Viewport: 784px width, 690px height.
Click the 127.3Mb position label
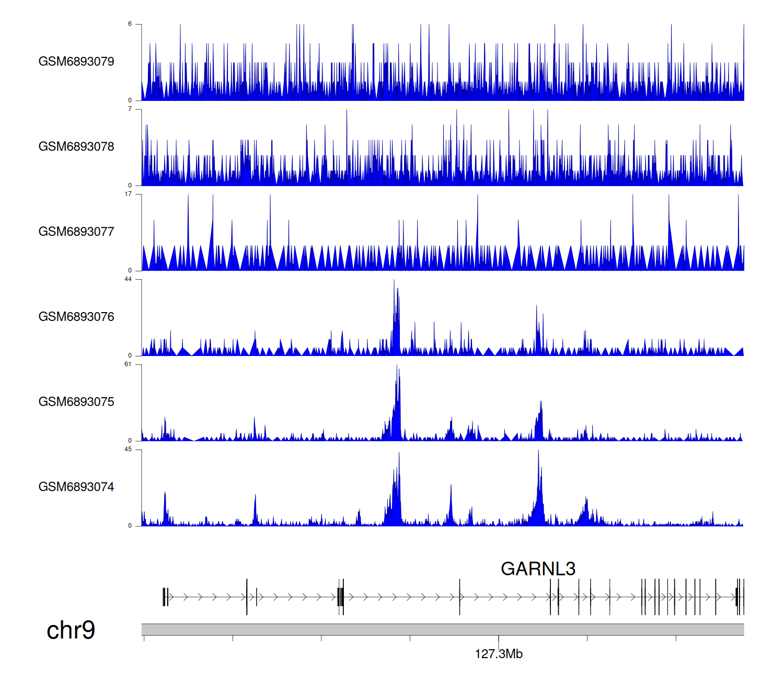[498, 654]
